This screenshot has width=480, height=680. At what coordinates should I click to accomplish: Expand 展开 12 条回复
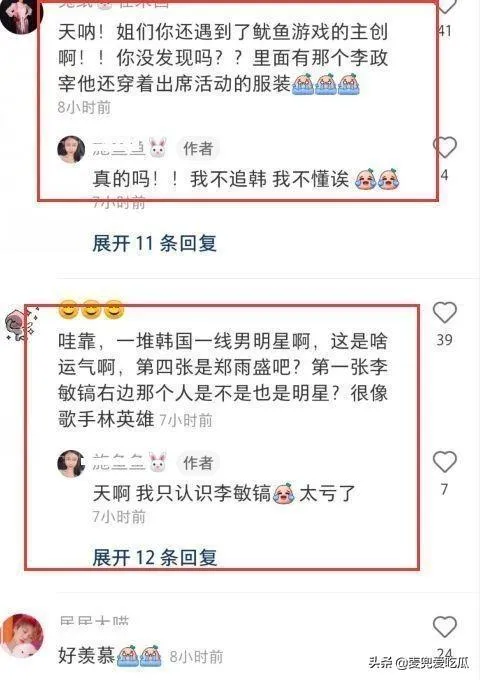pos(154,557)
